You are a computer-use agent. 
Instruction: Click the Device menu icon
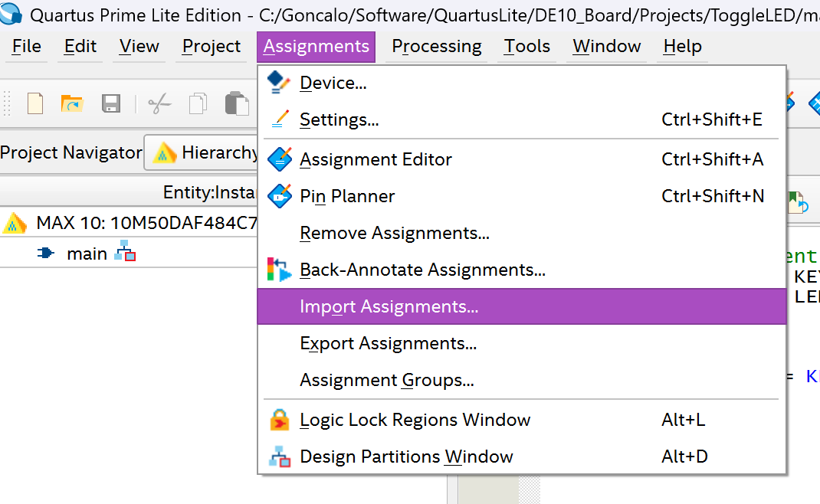pos(278,83)
